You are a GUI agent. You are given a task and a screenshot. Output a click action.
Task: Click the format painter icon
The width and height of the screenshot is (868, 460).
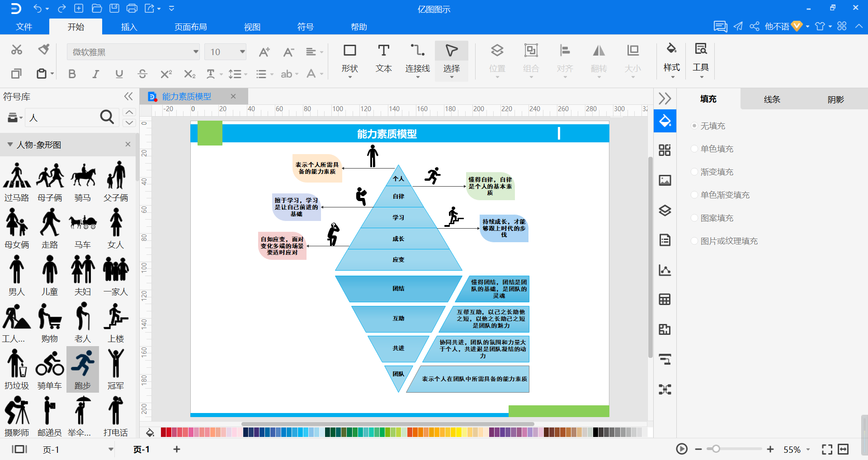(x=44, y=49)
